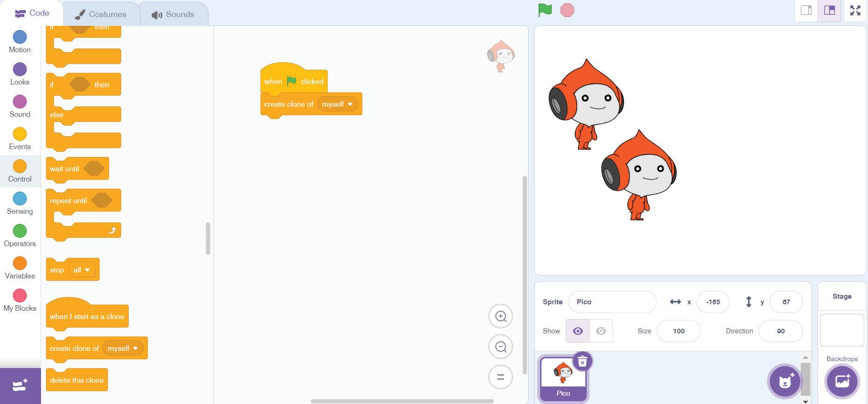The height and width of the screenshot is (404, 868).
Task: Click the workspace horizontal scrollbar
Action: pos(402,401)
